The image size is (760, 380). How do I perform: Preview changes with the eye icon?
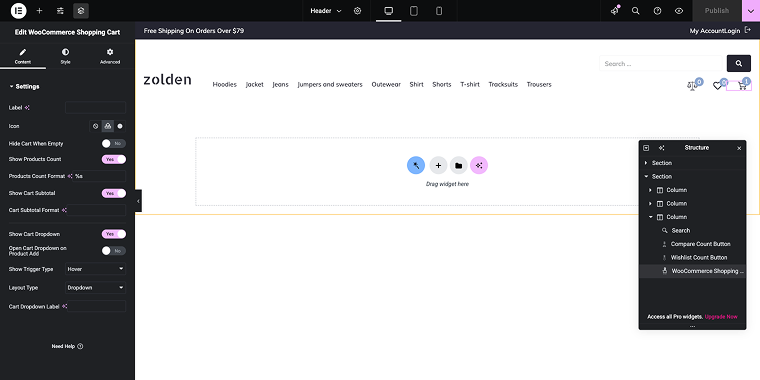679,11
